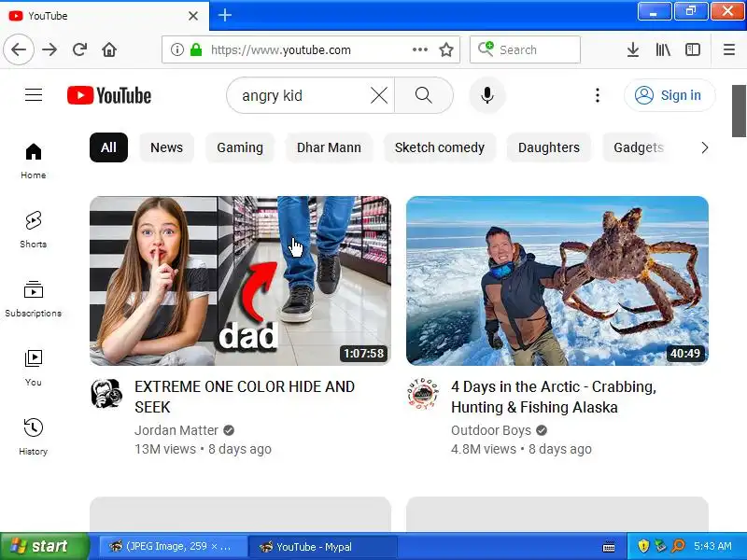
Task: Open 4 Days in the Arctic video title
Action: (x=553, y=397)
